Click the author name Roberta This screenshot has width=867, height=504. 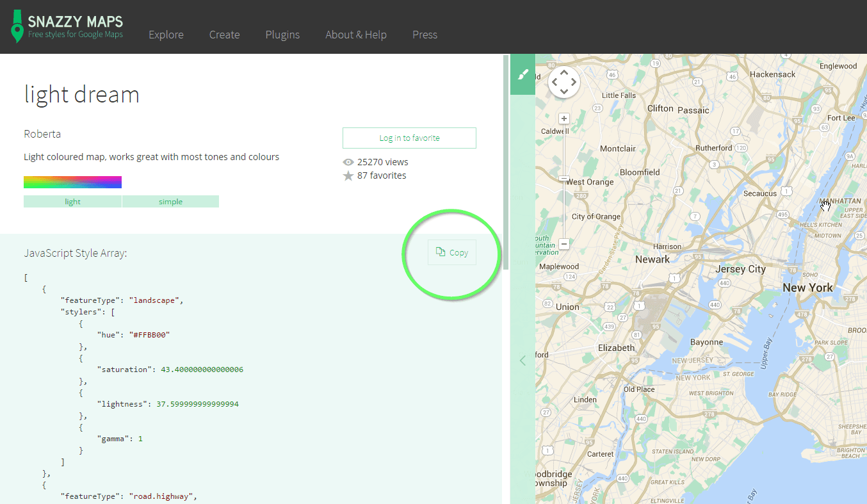coord(42,134)
